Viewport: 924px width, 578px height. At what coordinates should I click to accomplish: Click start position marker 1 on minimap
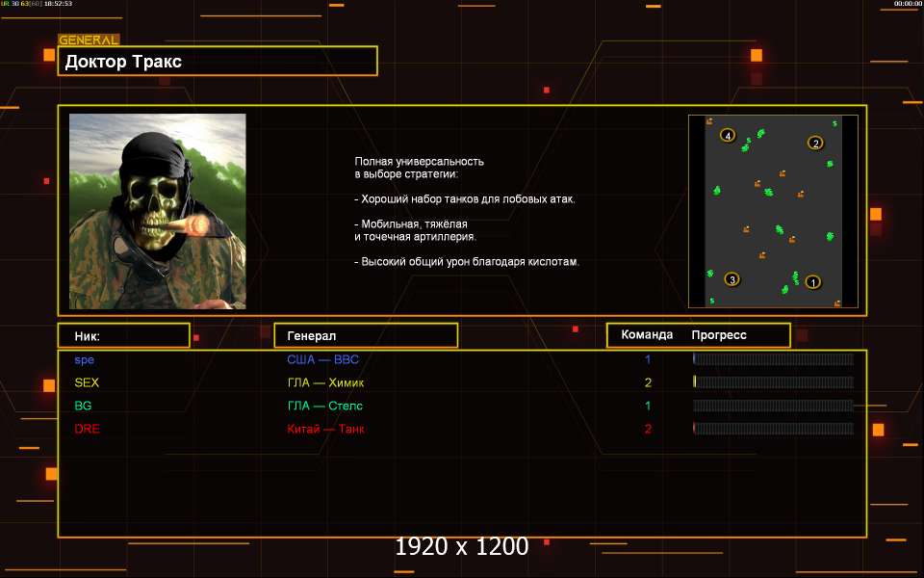pos(812,282)
